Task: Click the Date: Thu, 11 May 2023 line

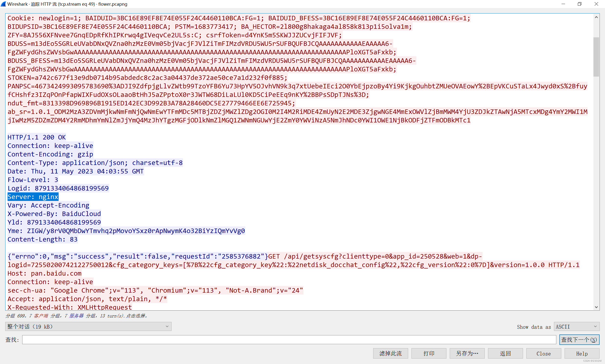Action: (76, 171)
